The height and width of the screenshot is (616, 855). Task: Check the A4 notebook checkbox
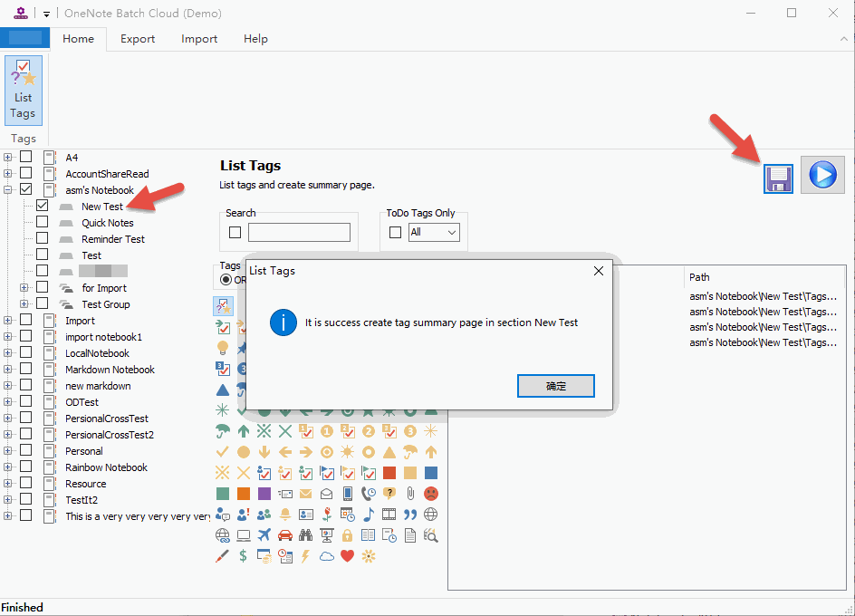[x=25, y=157]
